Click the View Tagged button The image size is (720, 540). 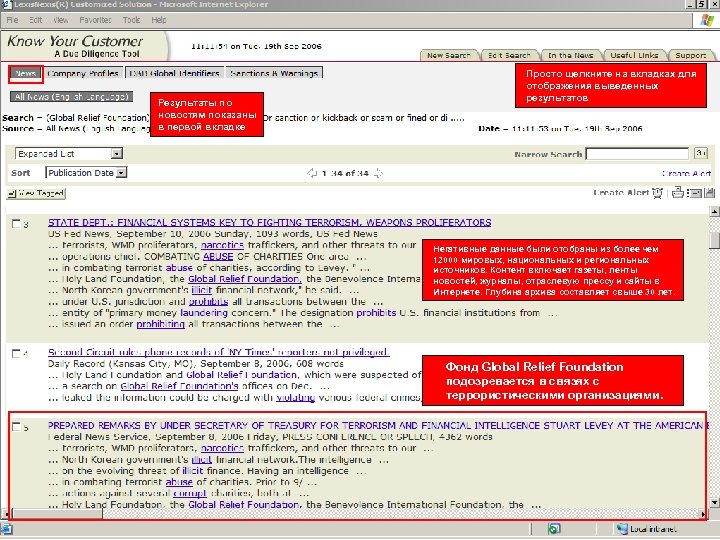click(36, 193)
